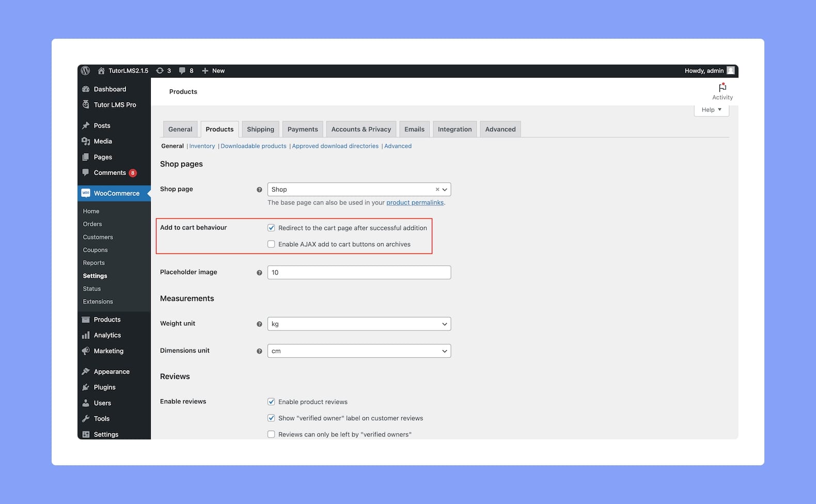Check Reviews only by verified owners
The height and width of the screenshot is (504, 816).
coord(271,434)
